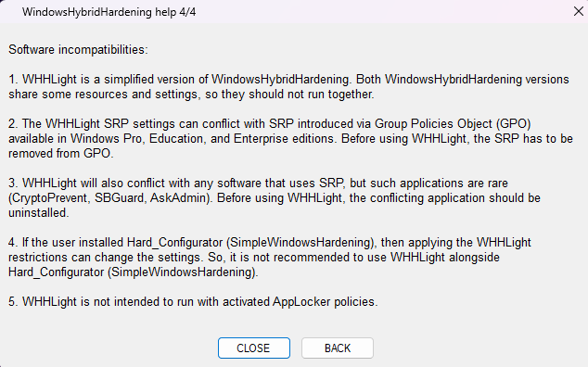
Task: Click the number 5 list marker
Action: click(x=13, y=302)
